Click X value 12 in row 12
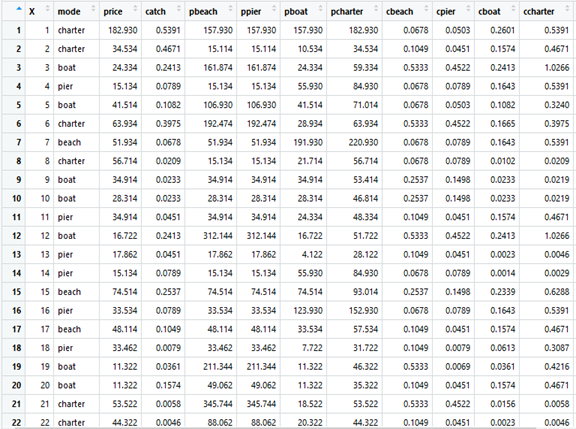Image resolution: width=576 pixels, height=429 pixels. coord(45,235)
